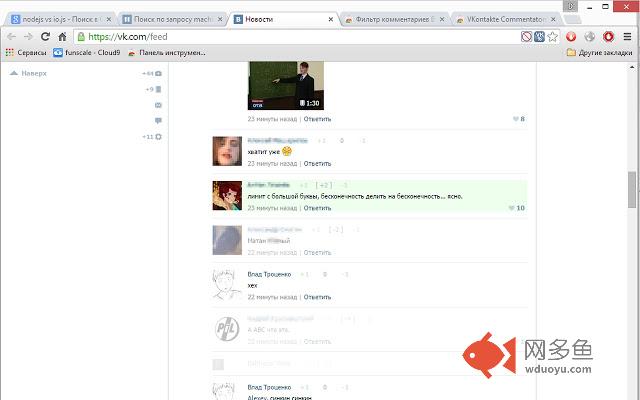Click the emoji in хватит уже comment
Screen dimensions: 640x400
coord(287,151)
